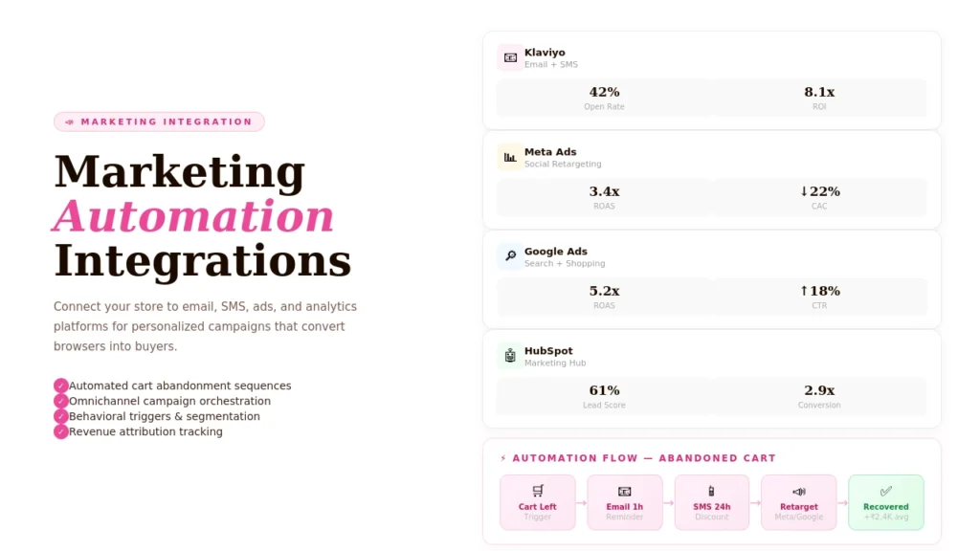Click the phone icon in SMS 24h step
Image resolution: width=980 pixels, height=551 pixels.
(x=711, y=490)
